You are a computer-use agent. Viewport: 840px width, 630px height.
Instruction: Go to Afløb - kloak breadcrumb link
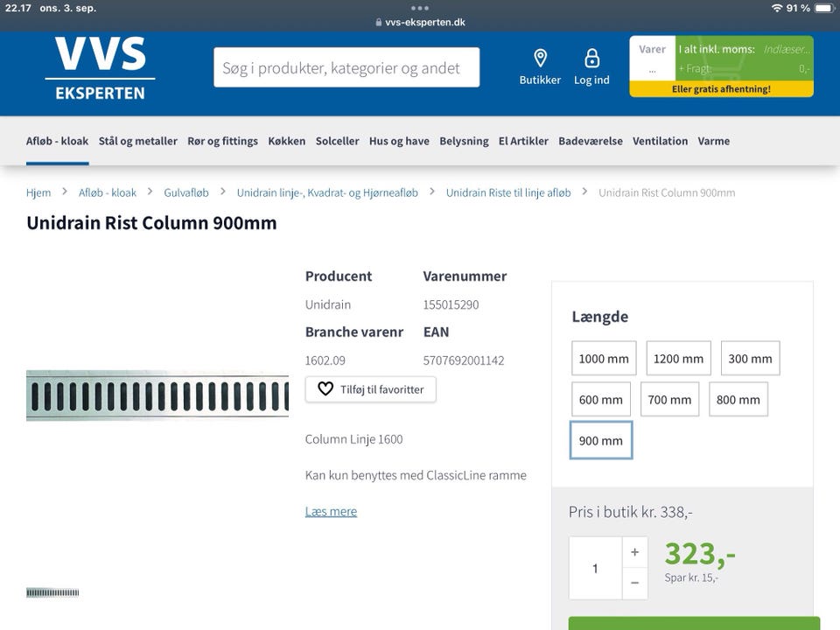click(x=108, y=192)
